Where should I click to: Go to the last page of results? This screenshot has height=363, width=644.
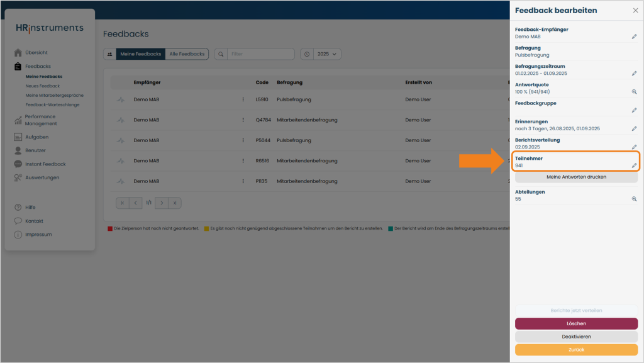point(175,203)
